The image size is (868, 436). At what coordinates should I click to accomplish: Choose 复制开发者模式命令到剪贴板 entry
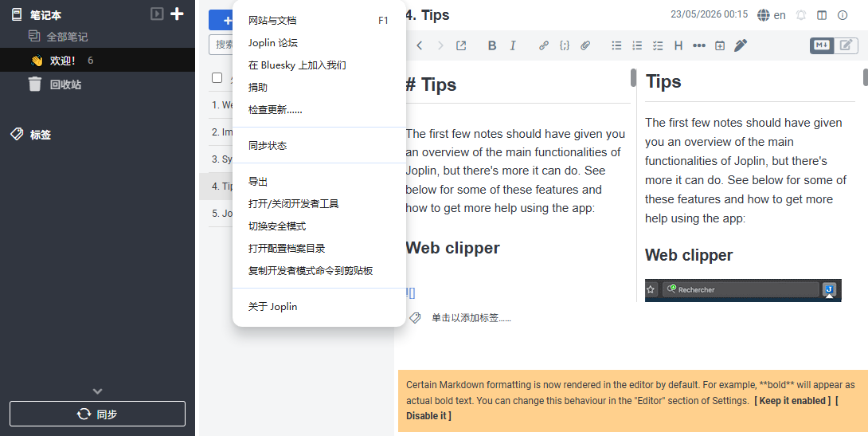pos(319,271)
